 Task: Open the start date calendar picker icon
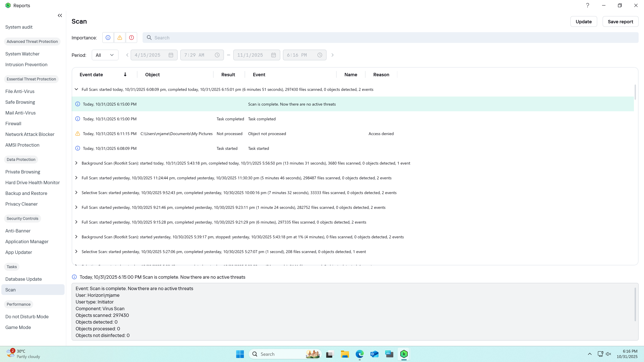[171, 55]
